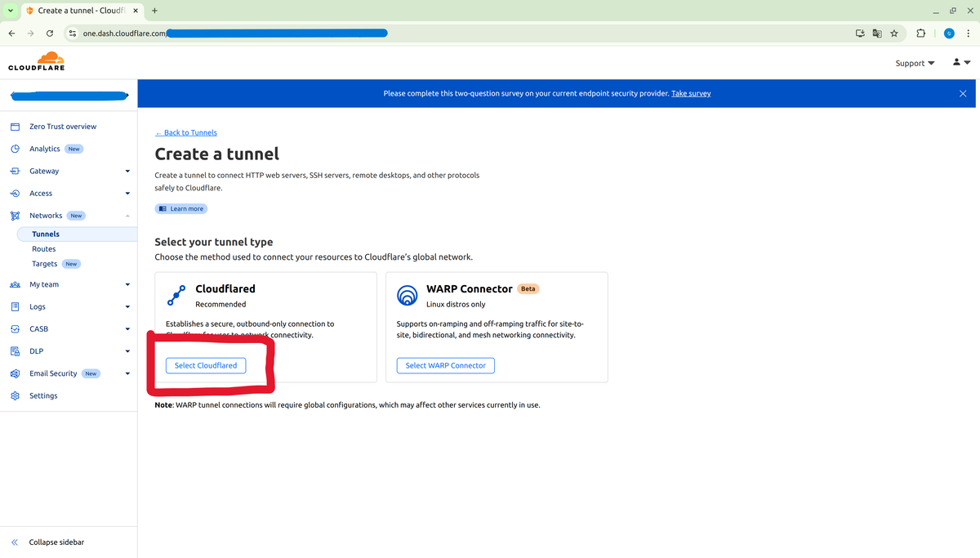Reload the page in browser
This screenshot has width=980, height=558.
point(50,33)
